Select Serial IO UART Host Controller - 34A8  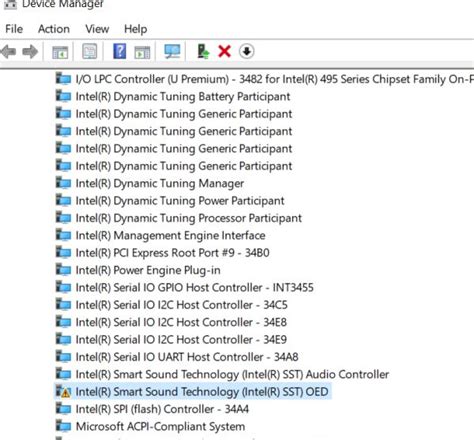(x=187, y=357)
